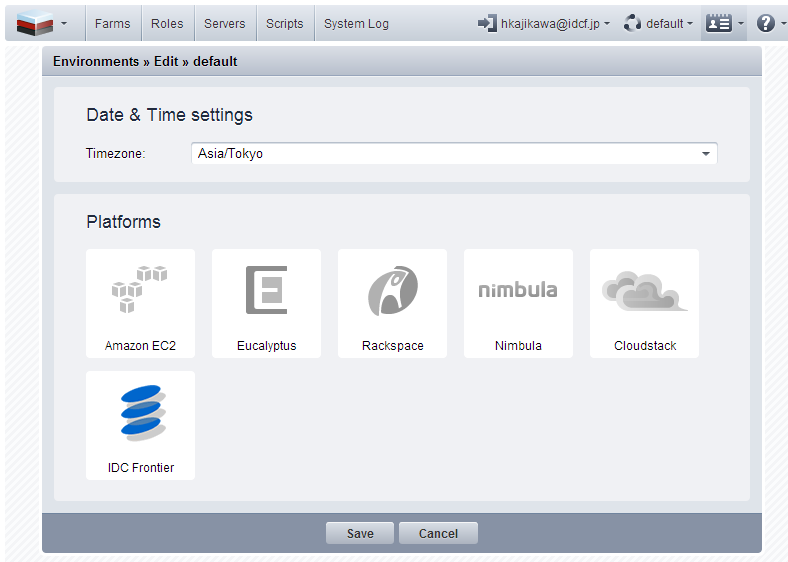Click the ID card profile icon
Viewport: 788px width, 562px height.
pos(719,23)
